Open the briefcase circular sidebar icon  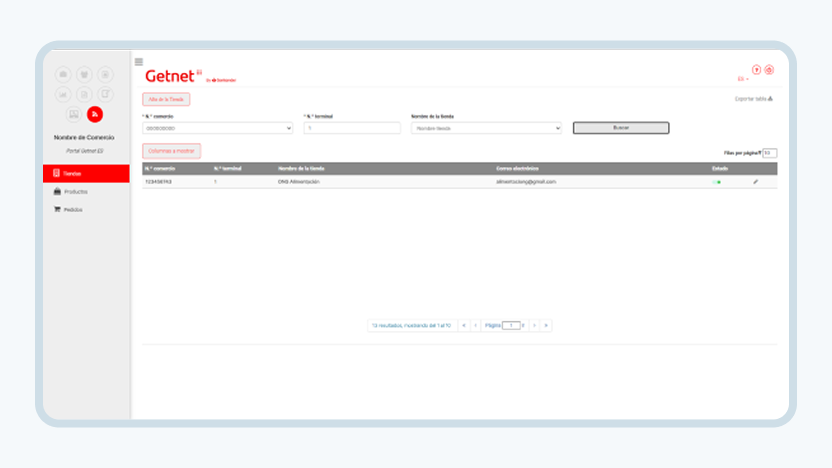coord(63,74)
